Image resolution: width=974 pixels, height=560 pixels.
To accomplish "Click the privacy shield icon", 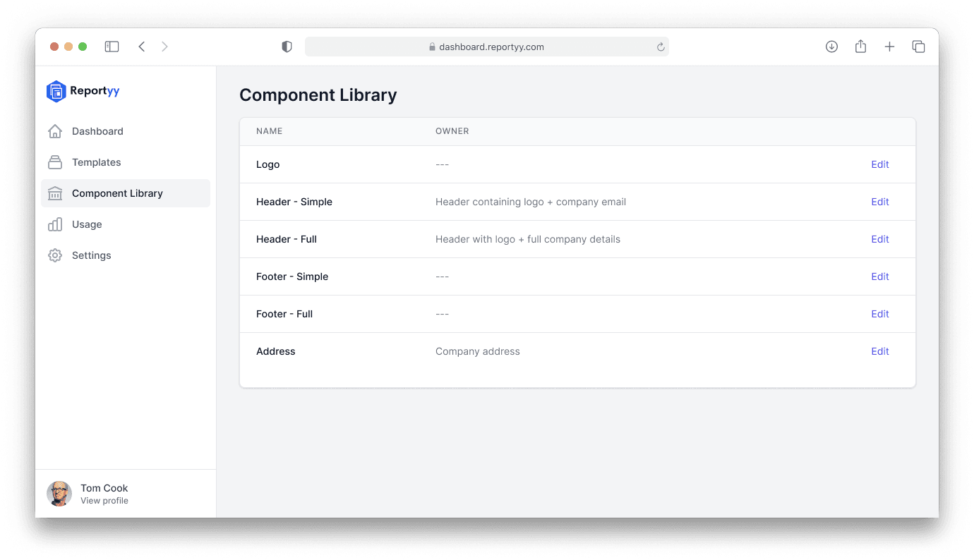I will click(x=287, y=47).
